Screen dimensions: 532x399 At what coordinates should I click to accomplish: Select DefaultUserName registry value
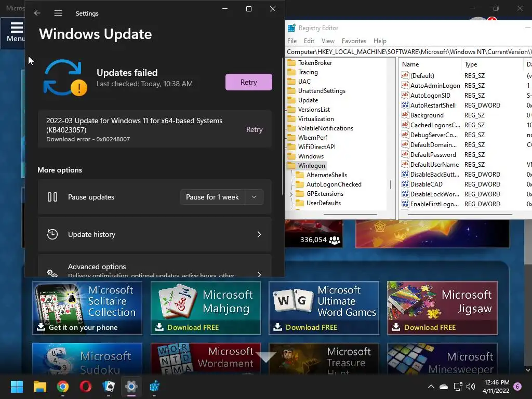(x=434, y=165)
